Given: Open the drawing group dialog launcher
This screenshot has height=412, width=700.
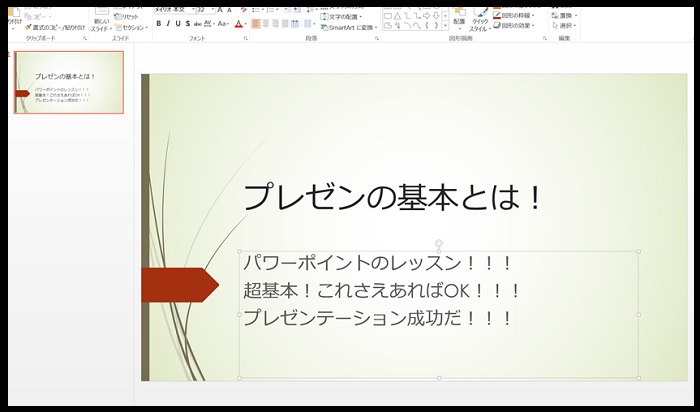Looking at the screenshot, I should point(545,39).
